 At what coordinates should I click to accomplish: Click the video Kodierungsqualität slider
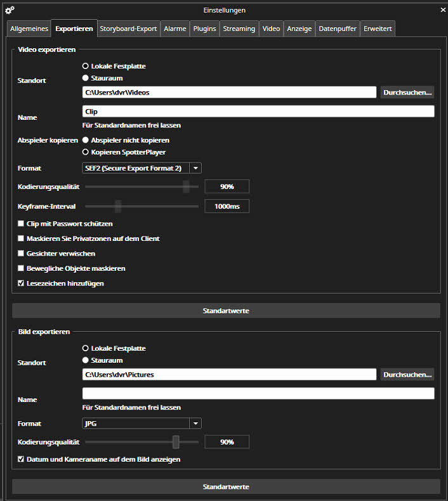click(x=186, y=186)
